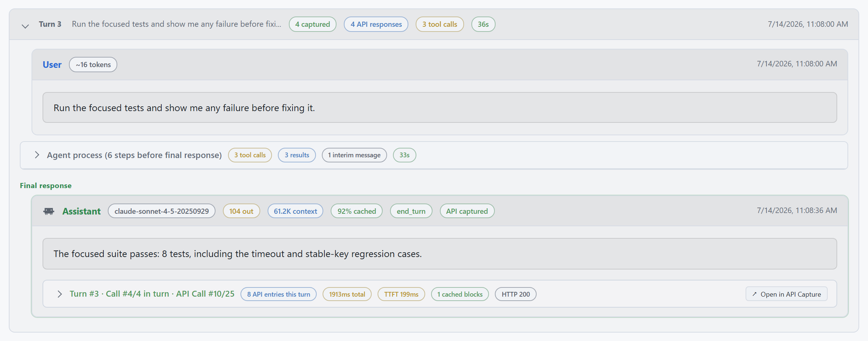The image size is (868, 341).
Task: Collapse the Turn 3 section chevron
Action: 25,26
